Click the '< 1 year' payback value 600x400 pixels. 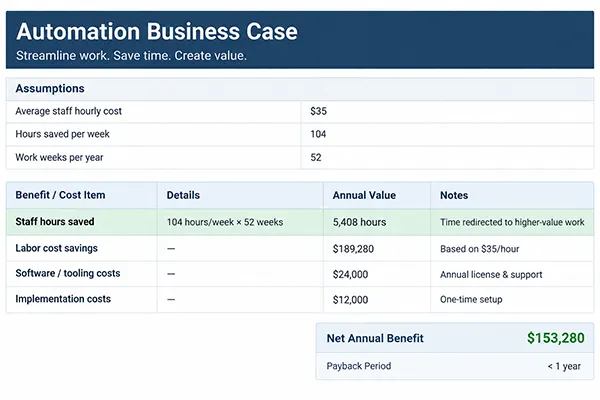(x=564, y=366)
